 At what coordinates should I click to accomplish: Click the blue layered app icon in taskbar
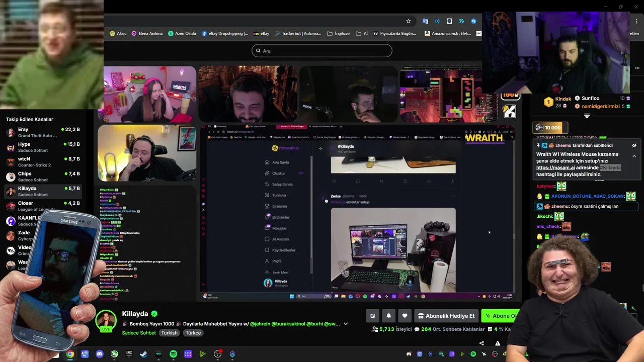click(x=85, y=354)
